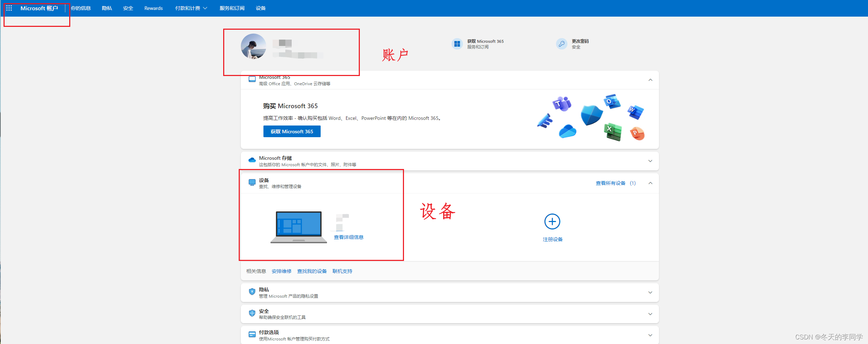Click the profile avatar photo
The height and width of the screenshot is (344, 868).
254,46
